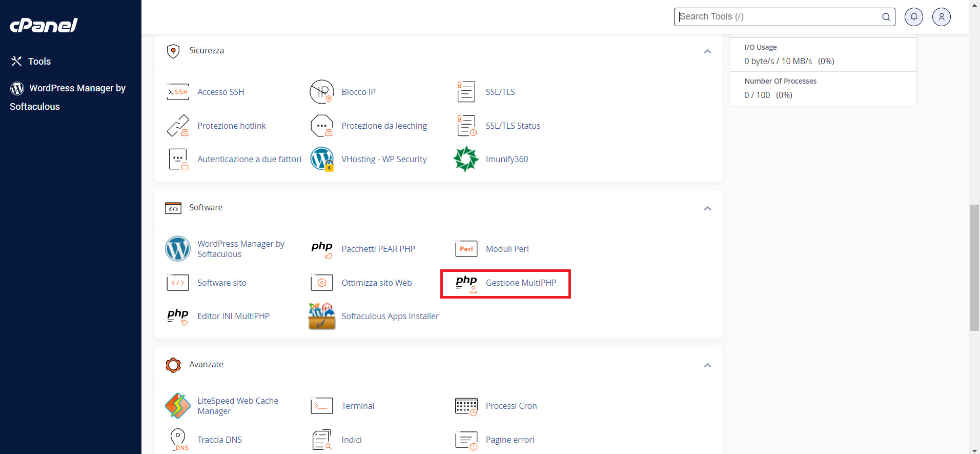
Task: Open the Blocco IP icon
Action: click(322, 92)
